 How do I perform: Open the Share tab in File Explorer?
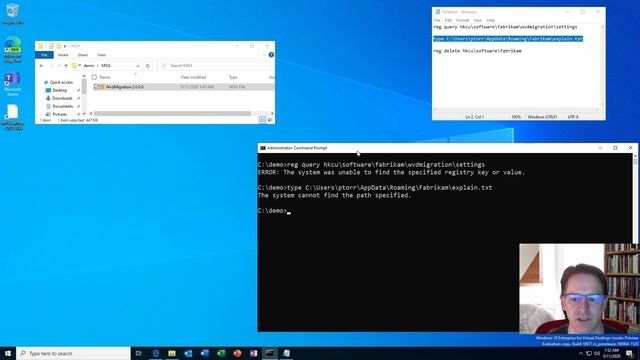83,55
